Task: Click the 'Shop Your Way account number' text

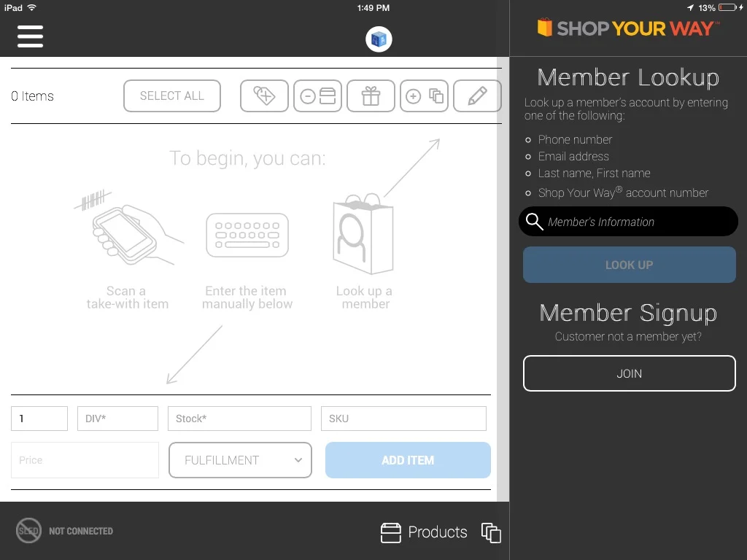Action: 623,192
